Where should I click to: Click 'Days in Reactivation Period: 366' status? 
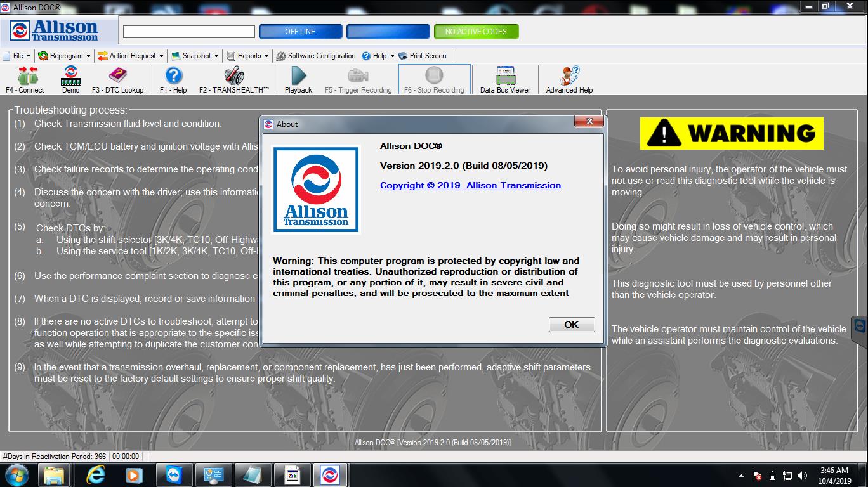55,457
